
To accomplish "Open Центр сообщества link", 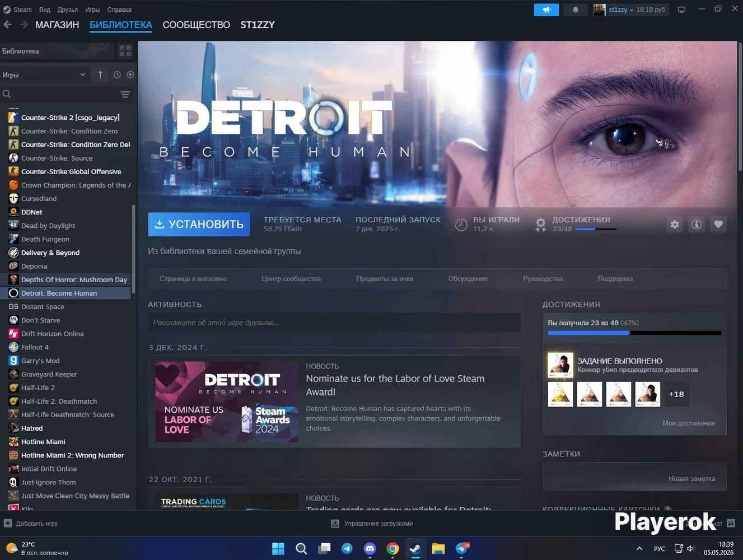I will click(291, 278).
